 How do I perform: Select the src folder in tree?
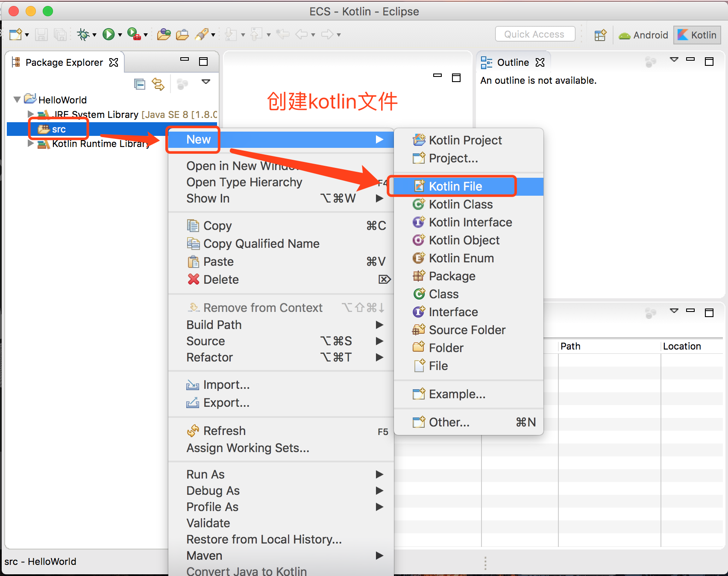coord(59,129)
